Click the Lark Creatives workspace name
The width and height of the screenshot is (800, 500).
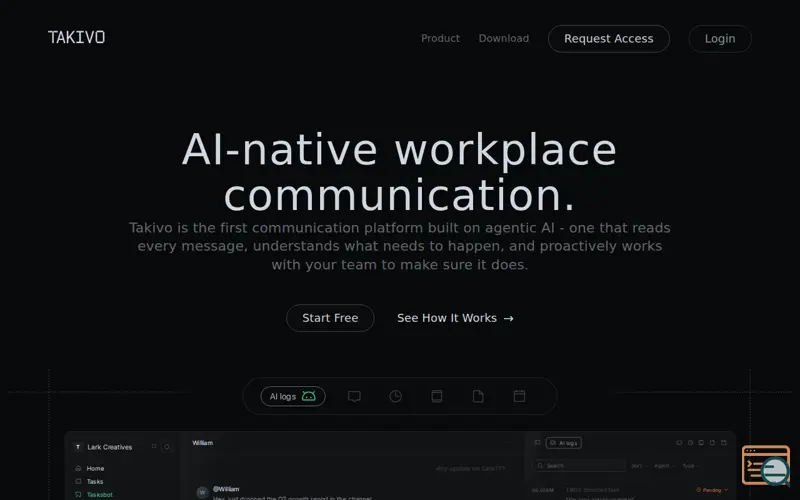tap(110, 447)
